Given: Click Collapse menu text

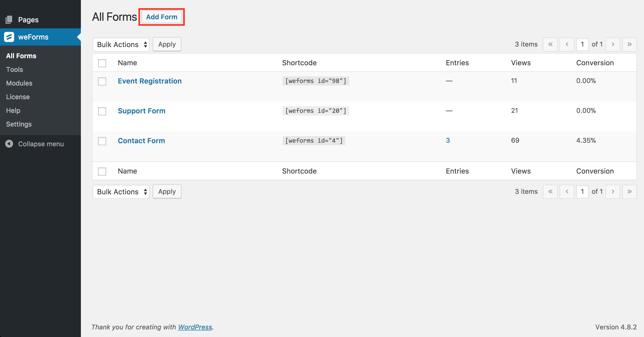Looking at the screenshot, I should 41,144.
